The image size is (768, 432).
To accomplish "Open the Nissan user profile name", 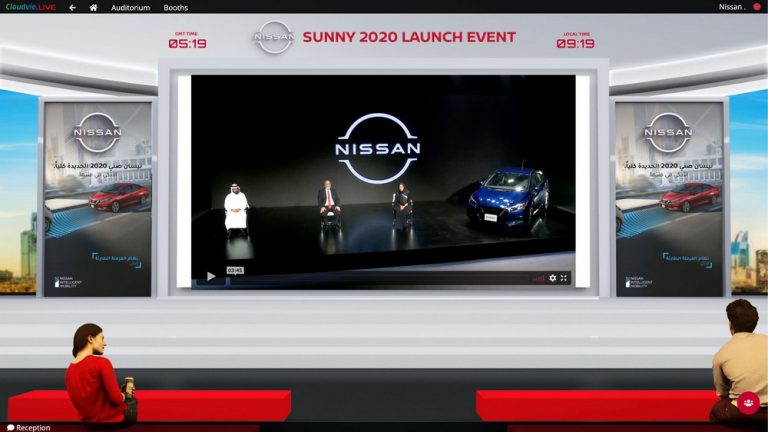I will point(730,7).
